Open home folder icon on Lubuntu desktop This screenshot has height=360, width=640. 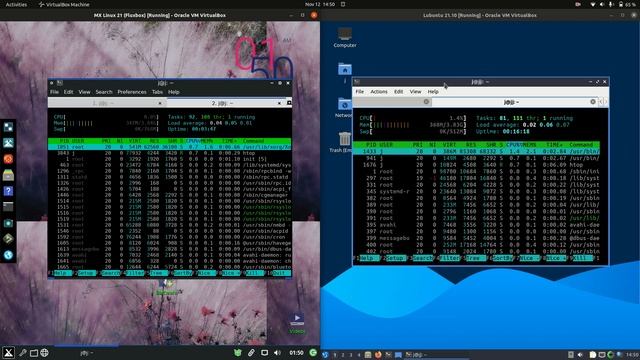tap(345, 69)
